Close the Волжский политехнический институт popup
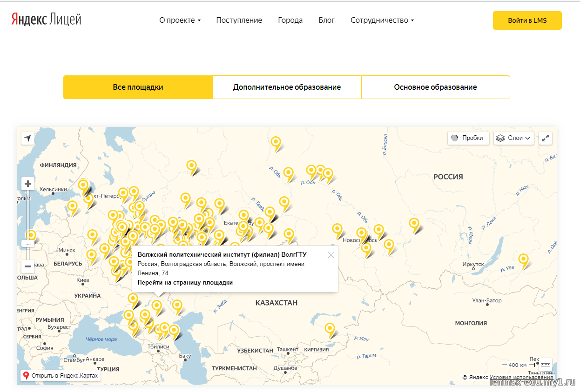The height and width of the screenshot is (392, 580). pos(331,255)
